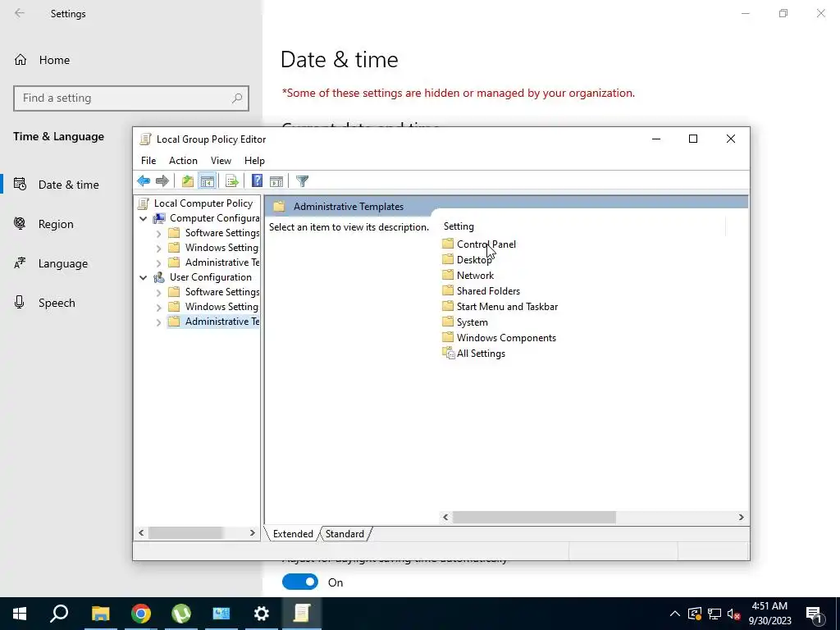The width and height of the screenshot is (840, 630).
Task: Switch to the Standard tab
Action: [x=345, y=534]
